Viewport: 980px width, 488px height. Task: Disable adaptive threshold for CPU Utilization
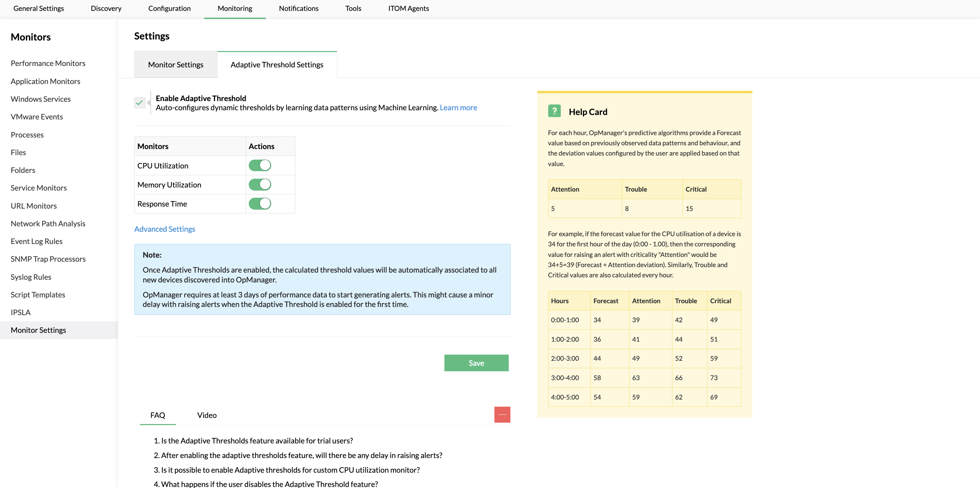pyautogui.click(x=260, y=165)
